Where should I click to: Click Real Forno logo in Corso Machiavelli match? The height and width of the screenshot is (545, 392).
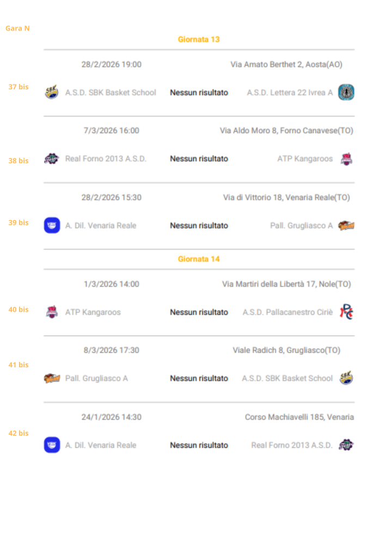click(x=346, y=445)
